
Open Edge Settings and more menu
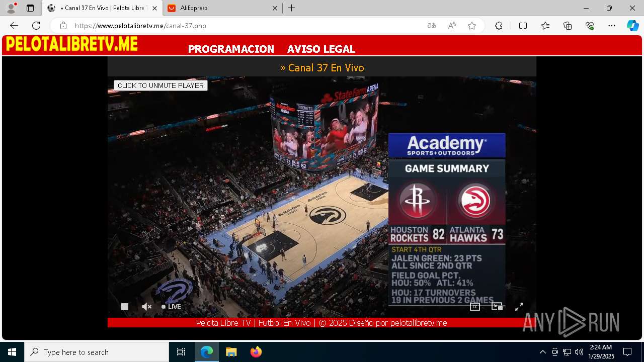click(612, 26)
